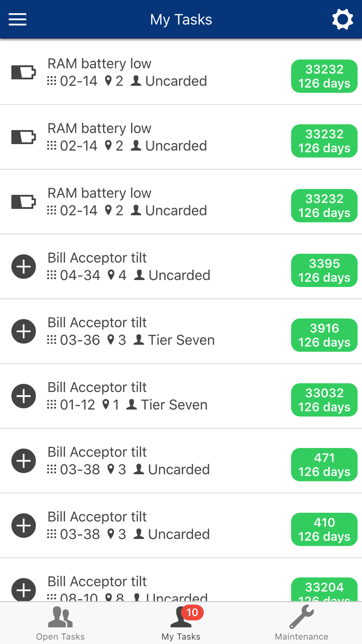362x644 pixels.
Task: Tap the green 33032 badge
Action: 324,400
